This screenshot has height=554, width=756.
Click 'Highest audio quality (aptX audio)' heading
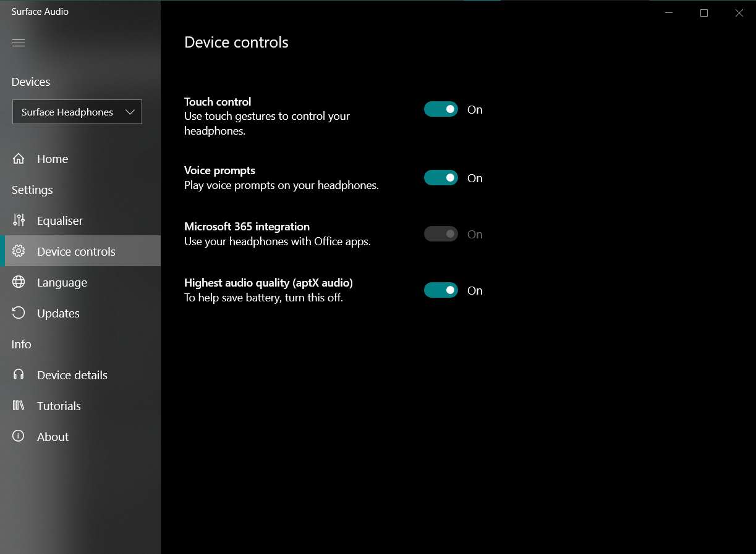click(268, 283)
